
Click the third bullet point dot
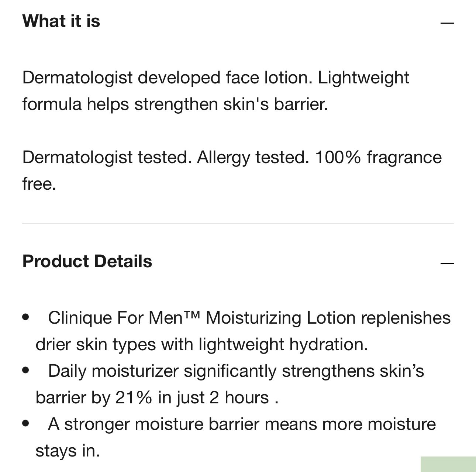point(25,423)
